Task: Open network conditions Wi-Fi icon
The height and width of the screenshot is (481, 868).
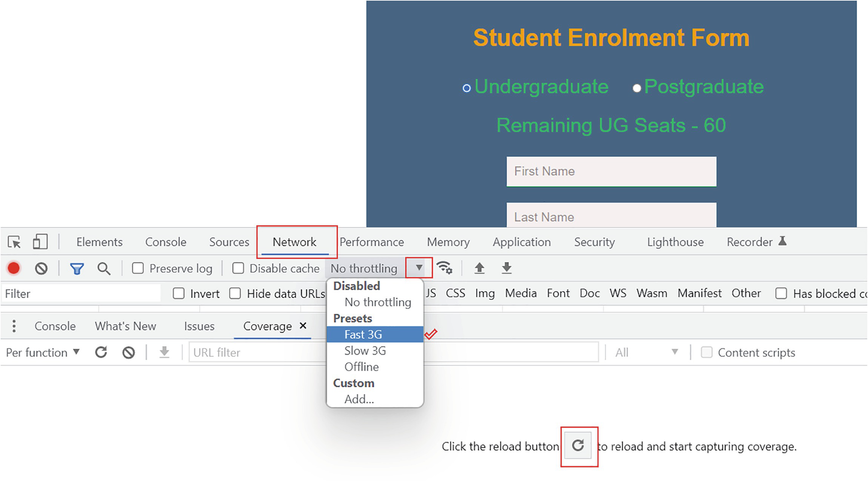Action: (444, 268)
